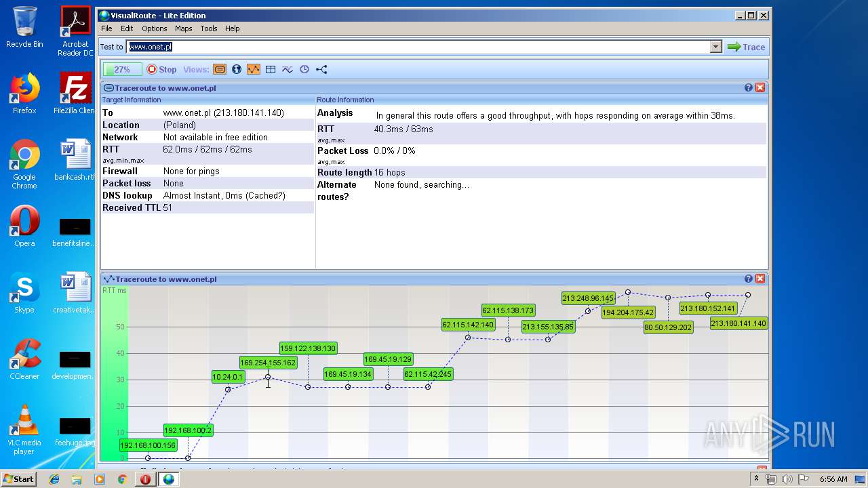Open the clock history view icon
This screenshot has height=488, width=868.
click(304, 69)
